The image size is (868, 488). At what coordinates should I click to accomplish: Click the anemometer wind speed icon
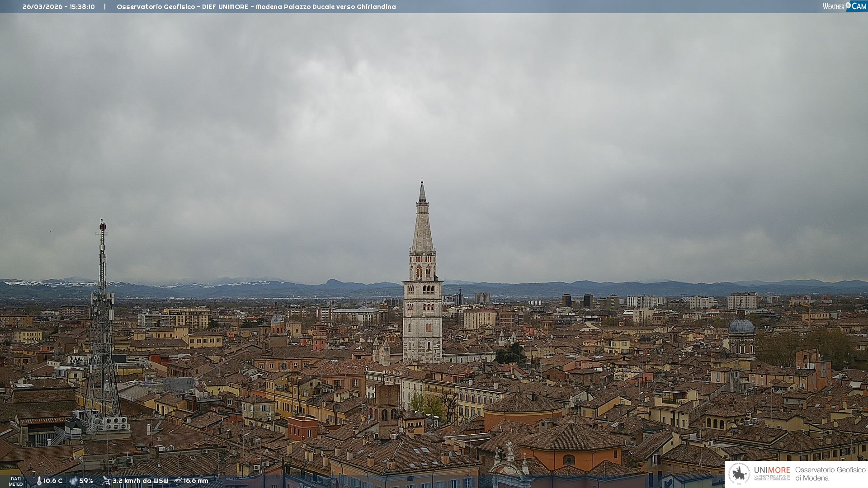tap(106, 481)
